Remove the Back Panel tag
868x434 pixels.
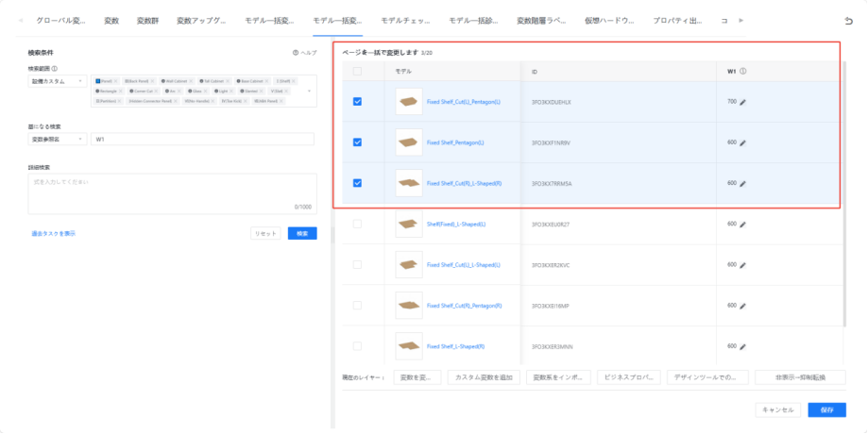click(x=152, y=81)
